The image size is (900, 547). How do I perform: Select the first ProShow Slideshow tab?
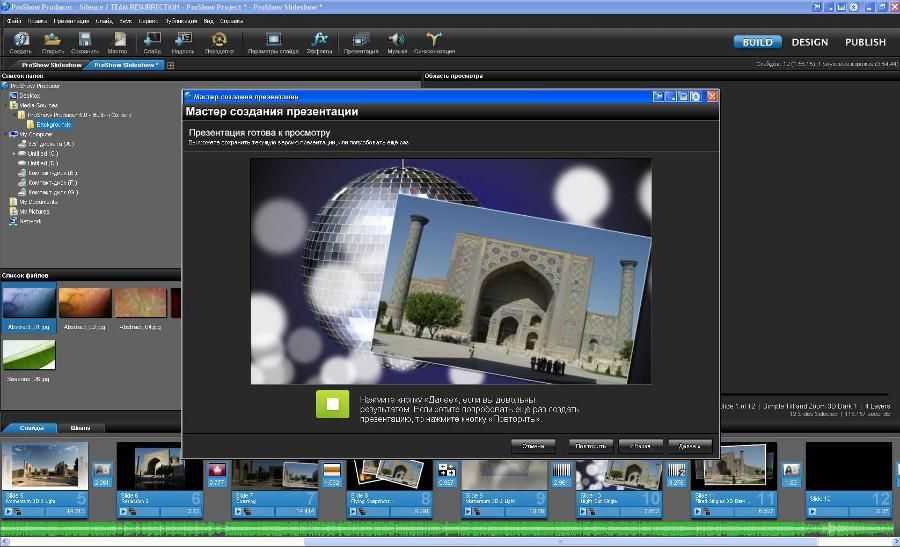(x=51, y=65)
